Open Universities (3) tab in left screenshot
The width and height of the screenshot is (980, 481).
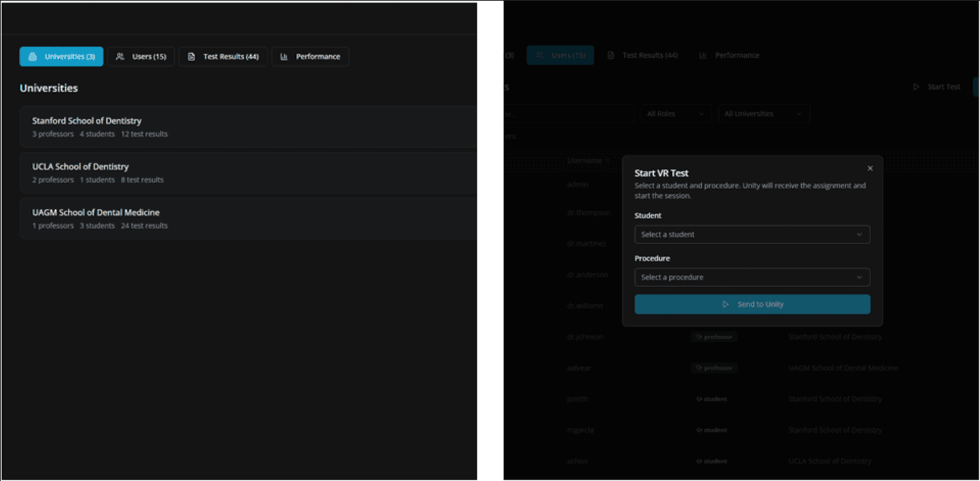(61, 57)
